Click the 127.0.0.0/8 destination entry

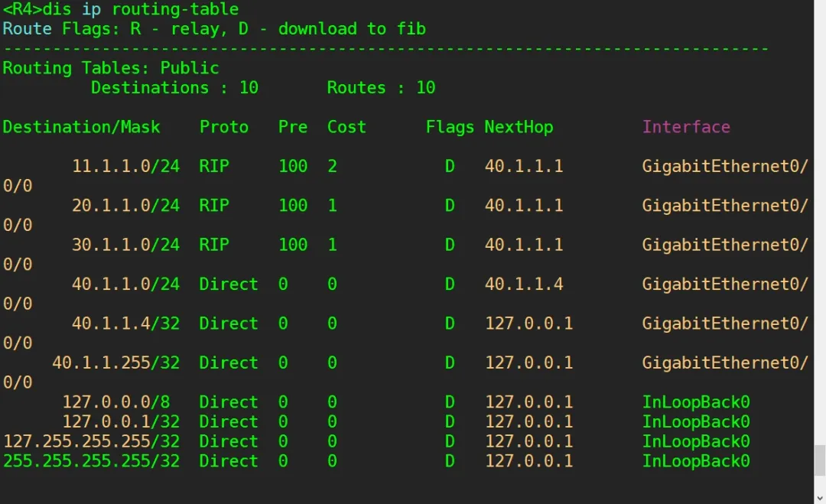[121, 402]
